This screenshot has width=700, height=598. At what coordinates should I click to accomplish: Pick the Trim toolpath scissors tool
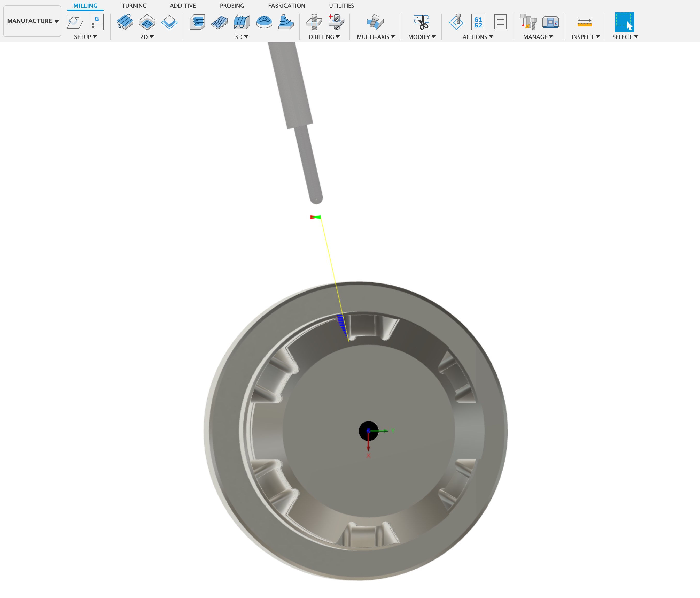422,21
